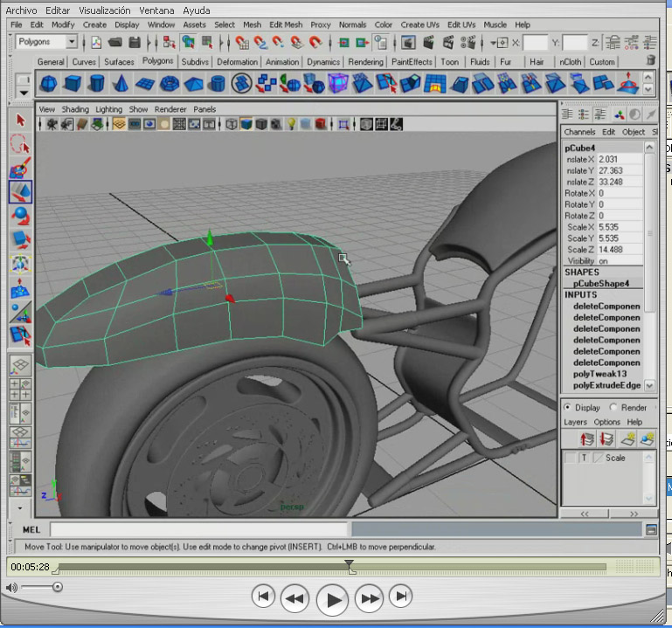Open the Visualización menu

tap(105, 10)
